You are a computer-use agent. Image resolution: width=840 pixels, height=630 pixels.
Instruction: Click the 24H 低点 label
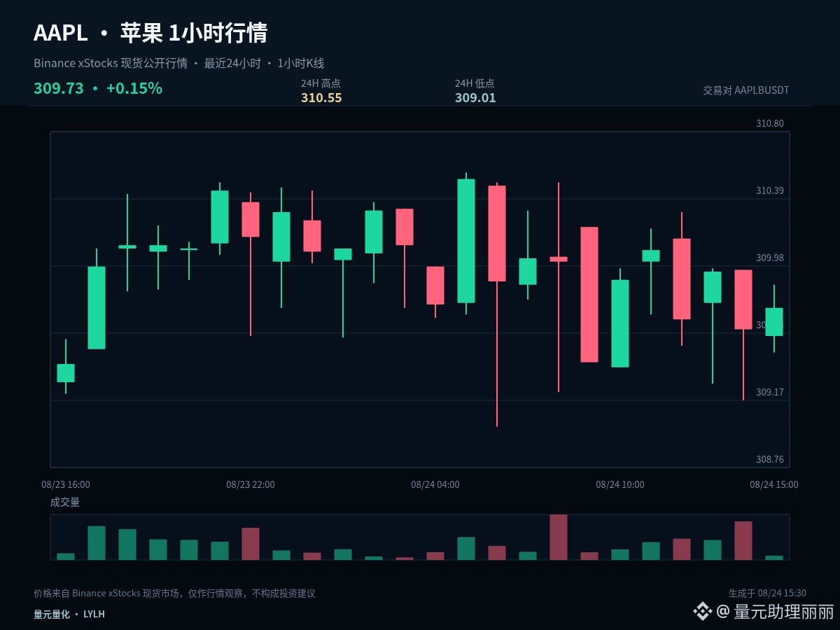[x=475, y=83]
